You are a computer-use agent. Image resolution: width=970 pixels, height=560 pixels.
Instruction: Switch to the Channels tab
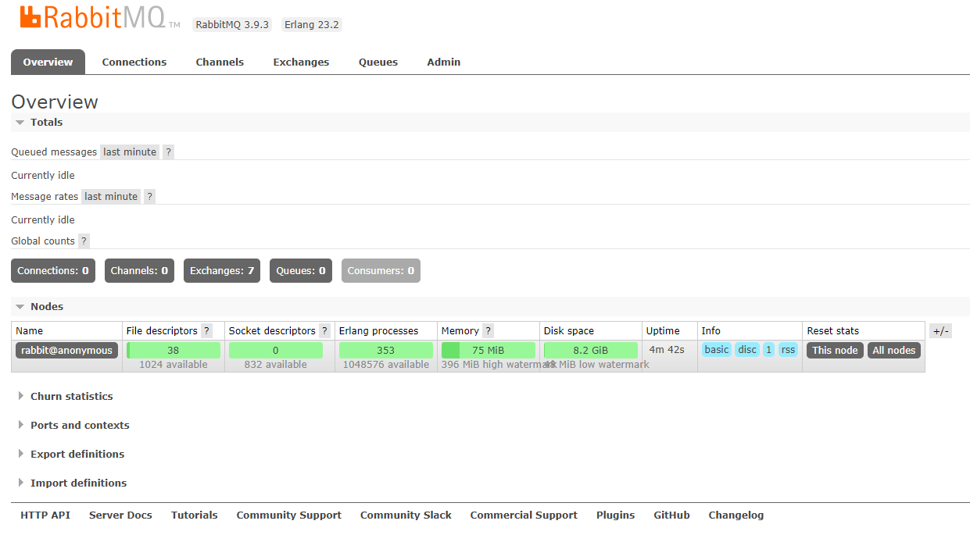(220, 62)
